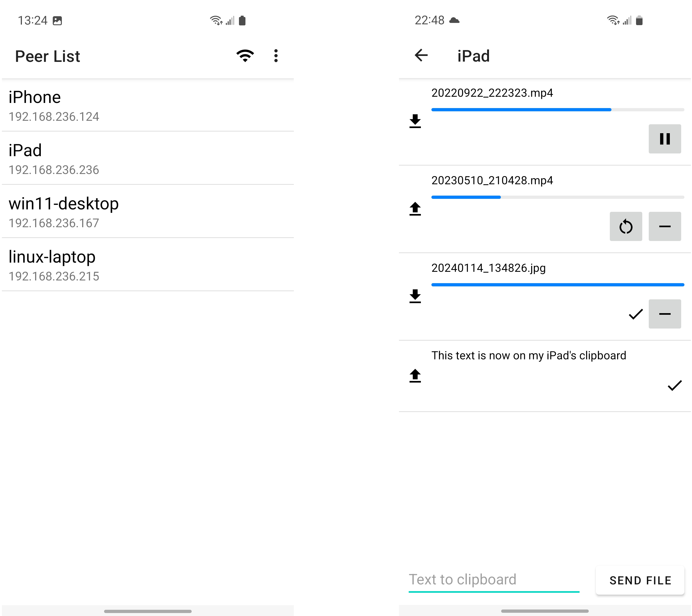The image size is (692, 616).
Task: Click the 20220922_222323.mp4 progress bar
Action: [558, 110]
